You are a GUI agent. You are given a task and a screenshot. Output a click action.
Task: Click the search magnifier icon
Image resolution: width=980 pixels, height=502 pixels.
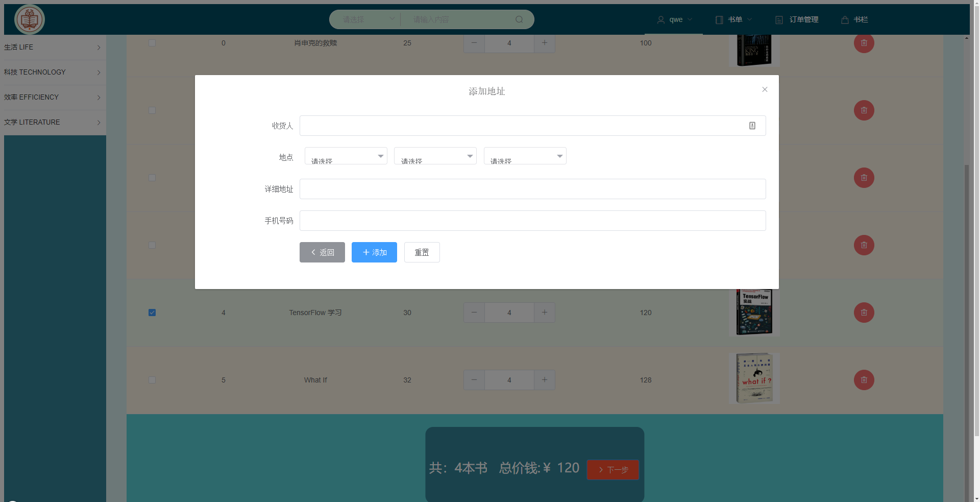tap(519, 19)
